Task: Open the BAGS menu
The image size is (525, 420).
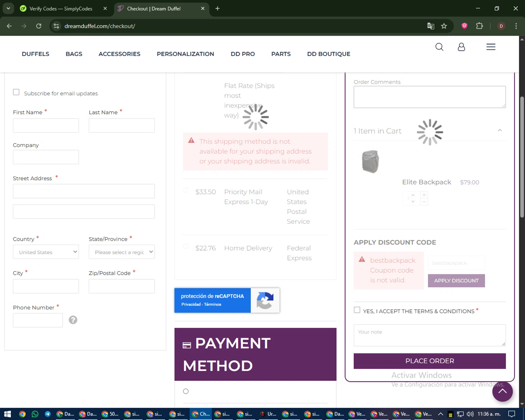Action: point(74,54)
